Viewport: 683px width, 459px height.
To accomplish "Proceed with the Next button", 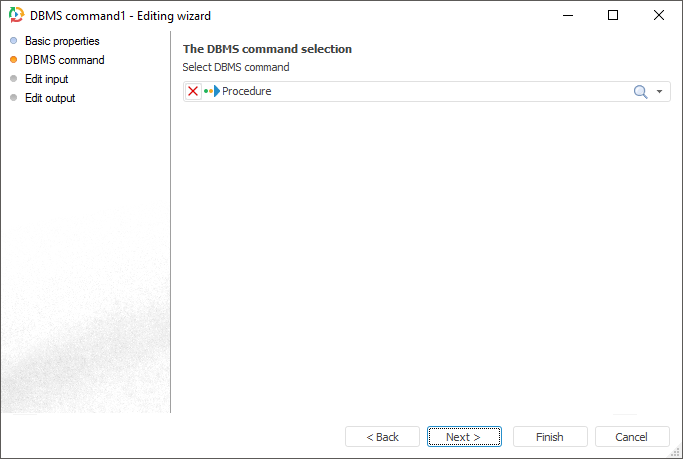I will coord(464,437).
